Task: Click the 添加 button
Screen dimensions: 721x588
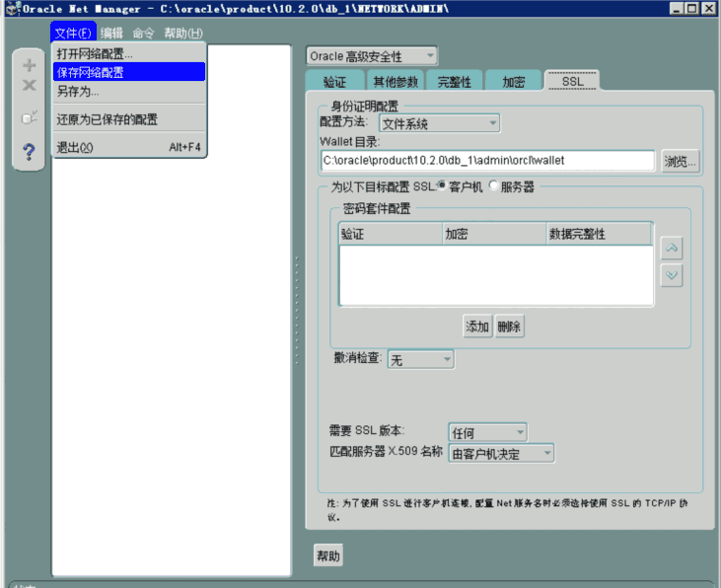Action: [x=477, y=327]
